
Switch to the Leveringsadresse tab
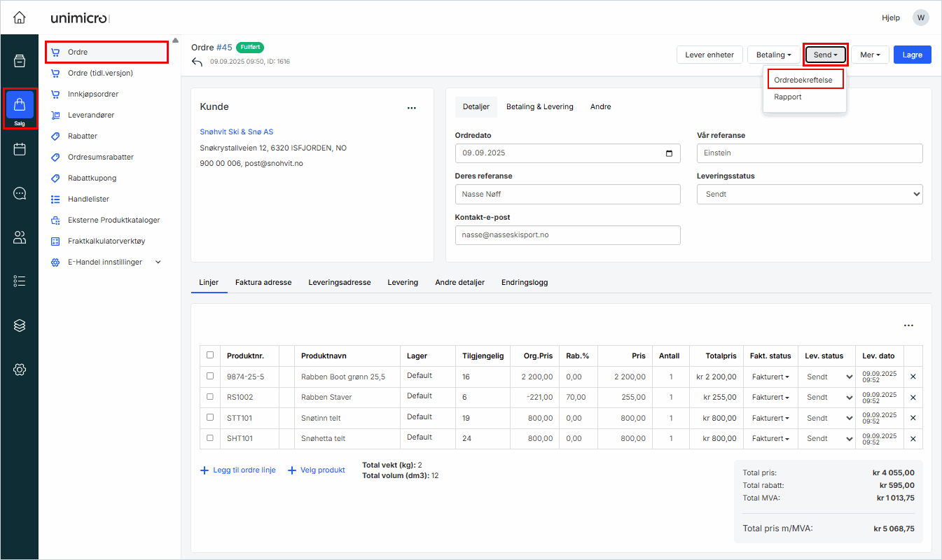tap(339, 282)
